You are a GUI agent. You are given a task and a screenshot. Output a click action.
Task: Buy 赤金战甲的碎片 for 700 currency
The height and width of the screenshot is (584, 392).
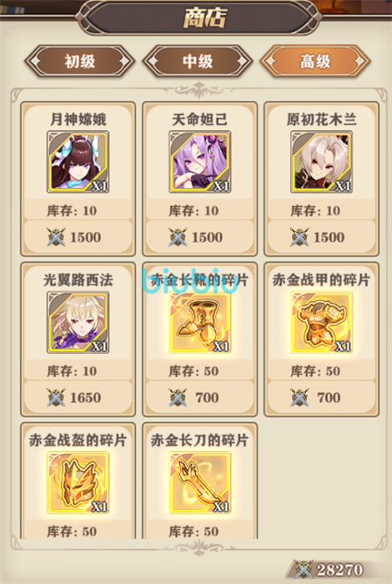point(321,398)
